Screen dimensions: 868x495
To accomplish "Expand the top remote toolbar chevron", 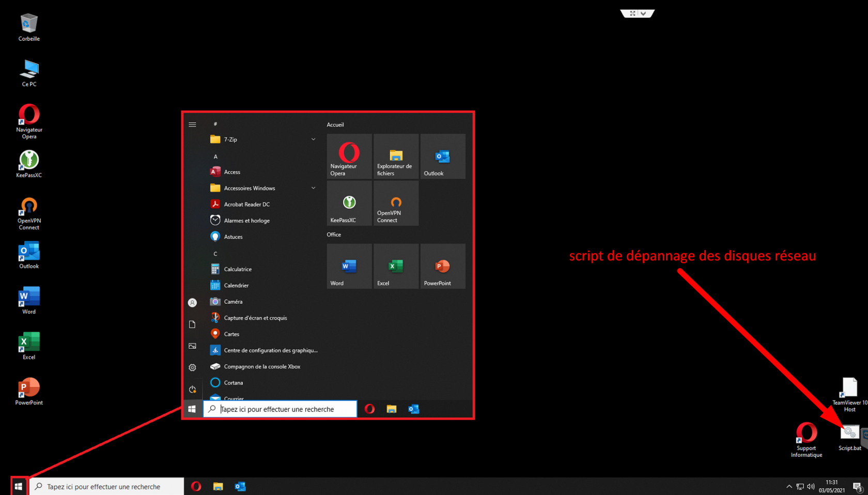I will (643, 13).
